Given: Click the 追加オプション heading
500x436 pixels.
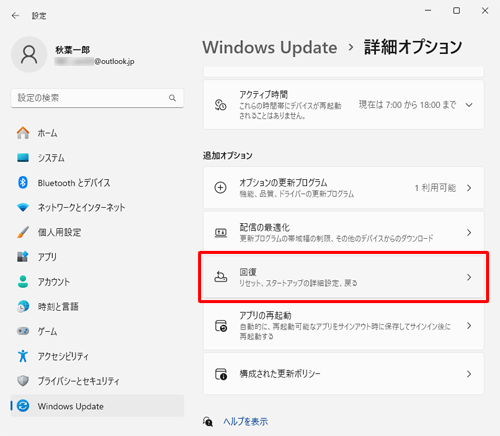Looking at the screenshot, I should 228,155.
